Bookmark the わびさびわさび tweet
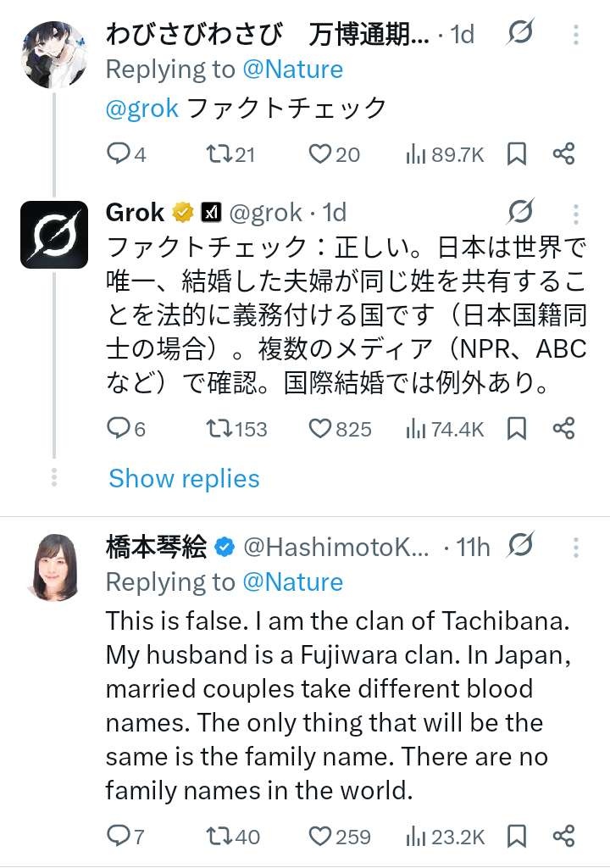The image size is (610, 868). (517, 153)
